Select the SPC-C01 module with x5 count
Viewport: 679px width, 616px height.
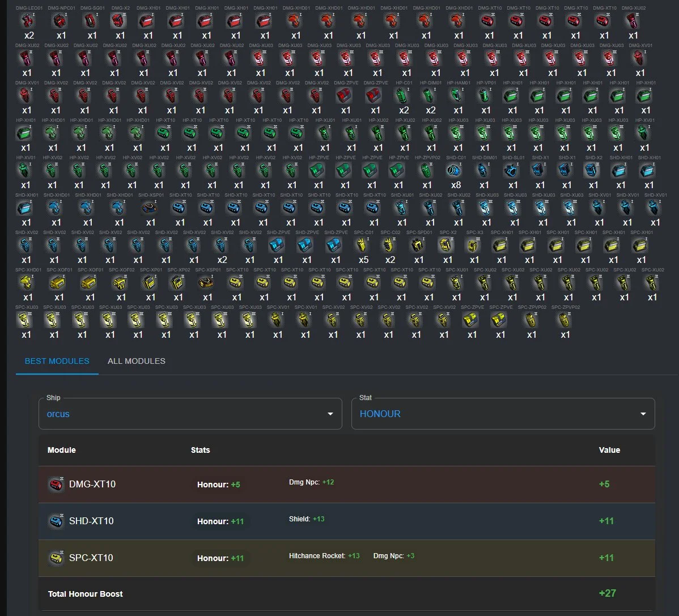(x=363, y=245)
